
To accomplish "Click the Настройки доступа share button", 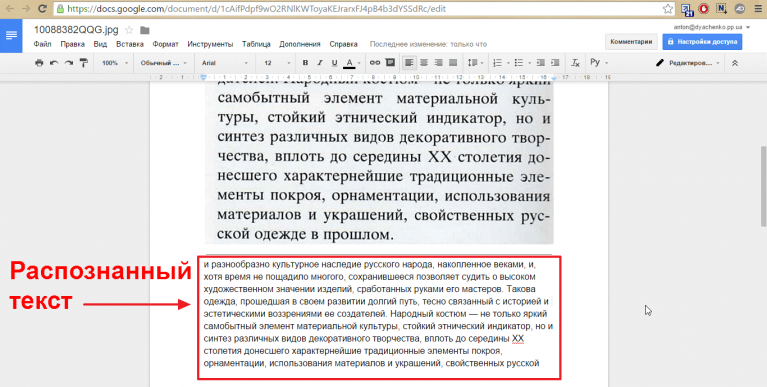I will (x=702, y=42).
